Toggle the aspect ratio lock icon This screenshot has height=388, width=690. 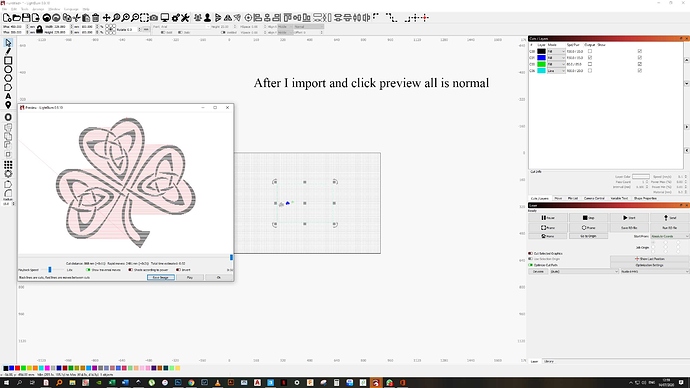coord(39,29)
